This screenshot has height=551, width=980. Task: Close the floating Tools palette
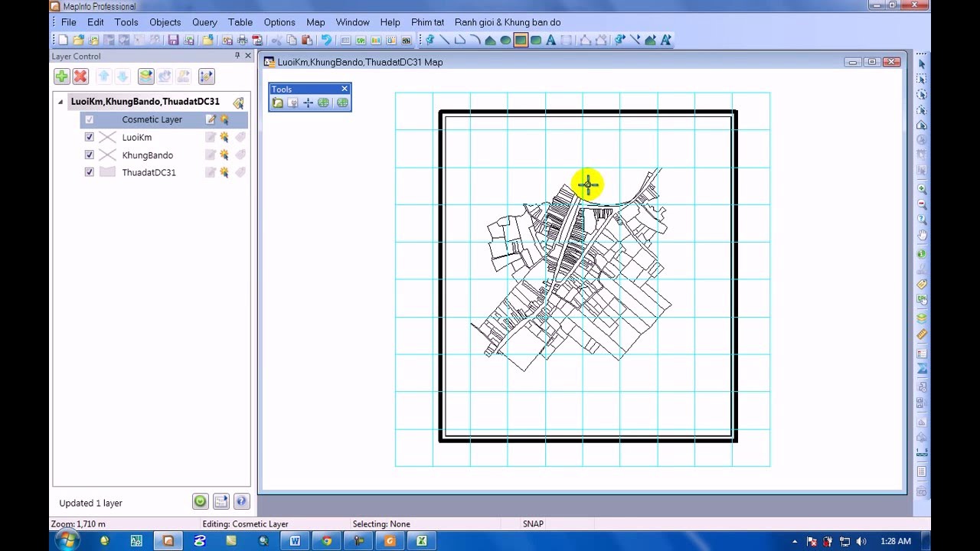[x=345, y=89]
